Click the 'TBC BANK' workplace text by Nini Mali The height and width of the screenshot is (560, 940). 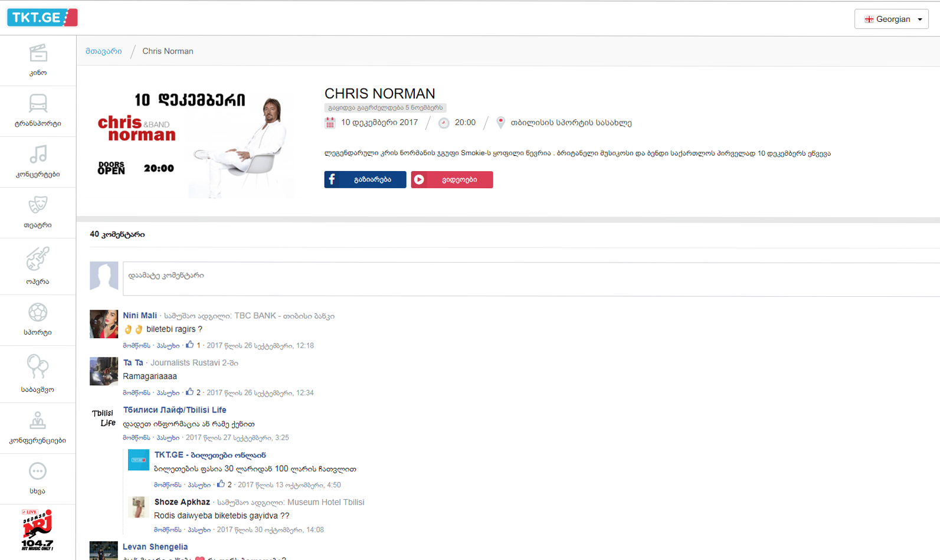[256, 316]
